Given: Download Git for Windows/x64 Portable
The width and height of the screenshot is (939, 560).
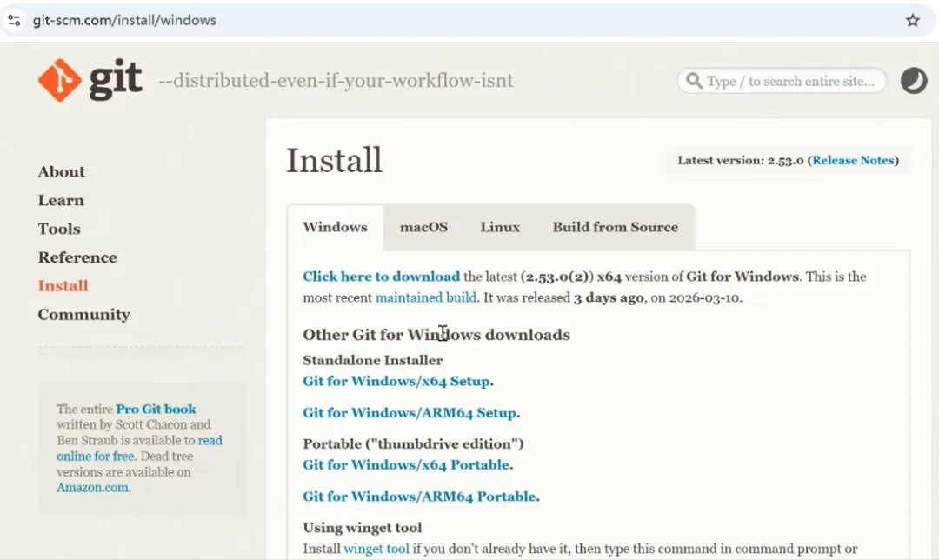Looking at the screenshot, I should (407, 464).
